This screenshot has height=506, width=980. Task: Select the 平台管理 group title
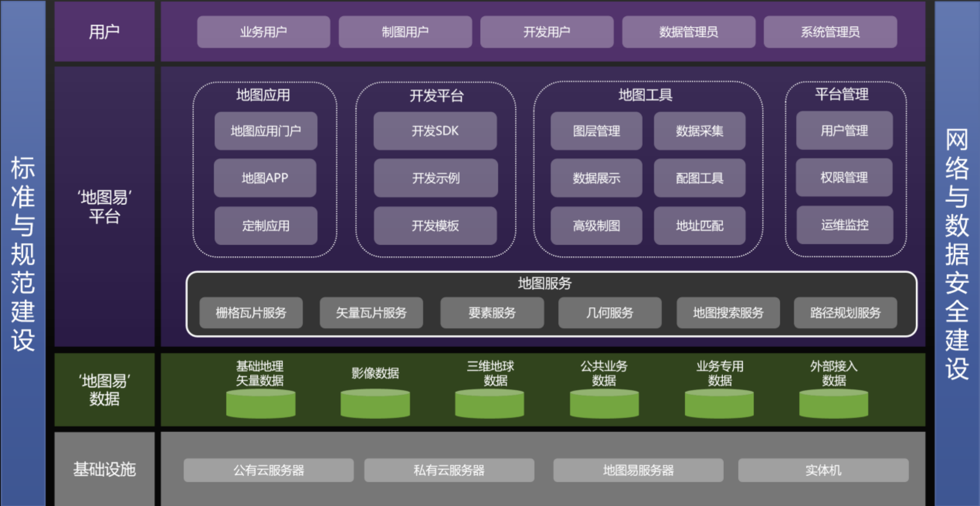pyautogui.click(x=841, y=94)
